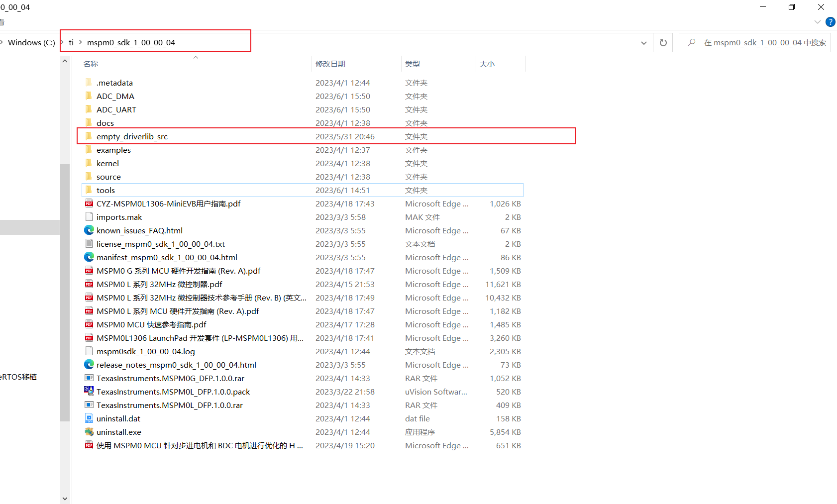Click the empty_driverlib_src folder icon
This screenshot has width=837, height=504.
pos(89,136)
